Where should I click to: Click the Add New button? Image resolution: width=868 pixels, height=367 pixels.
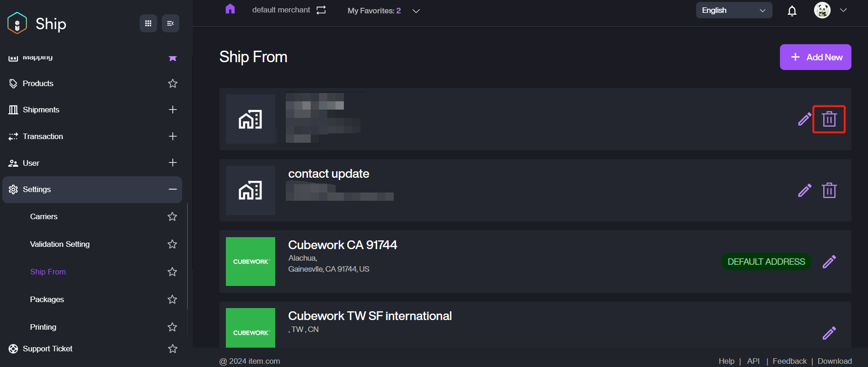(x=815, y=57)
